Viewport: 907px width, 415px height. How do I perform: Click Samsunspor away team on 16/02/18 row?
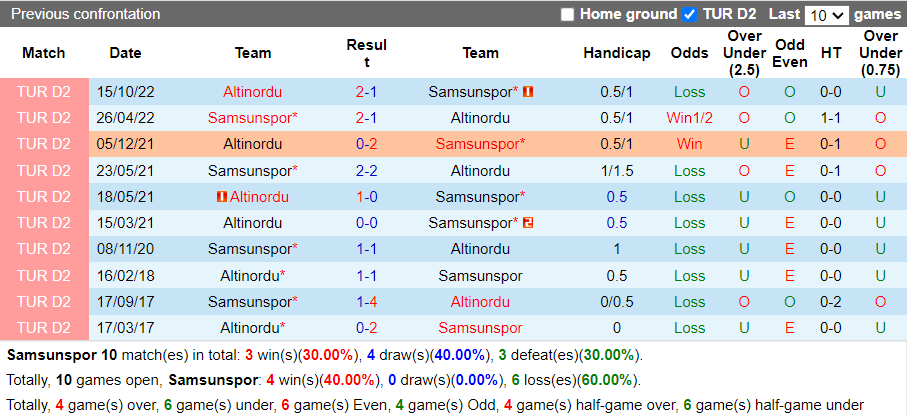[x=480, y=276]
